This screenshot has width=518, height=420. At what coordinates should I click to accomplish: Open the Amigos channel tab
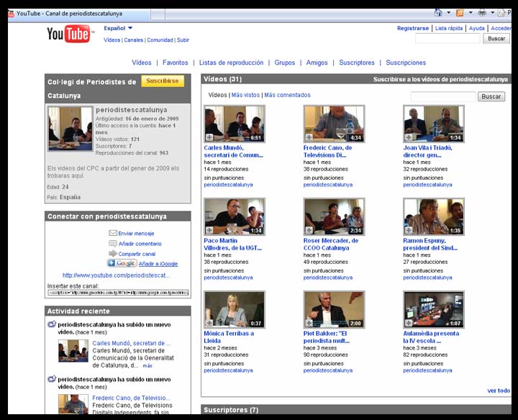click(317, 63)
